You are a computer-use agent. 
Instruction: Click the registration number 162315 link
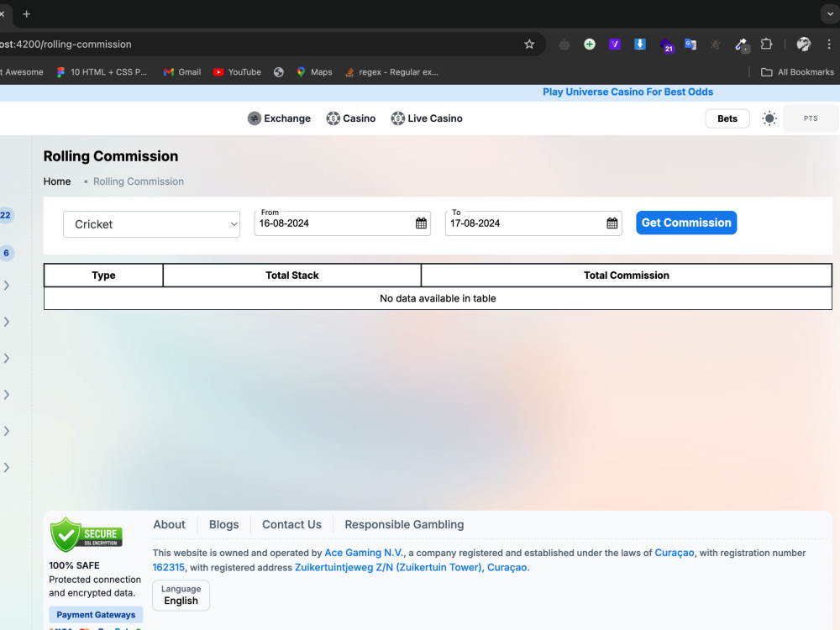(x=168, y=567)
